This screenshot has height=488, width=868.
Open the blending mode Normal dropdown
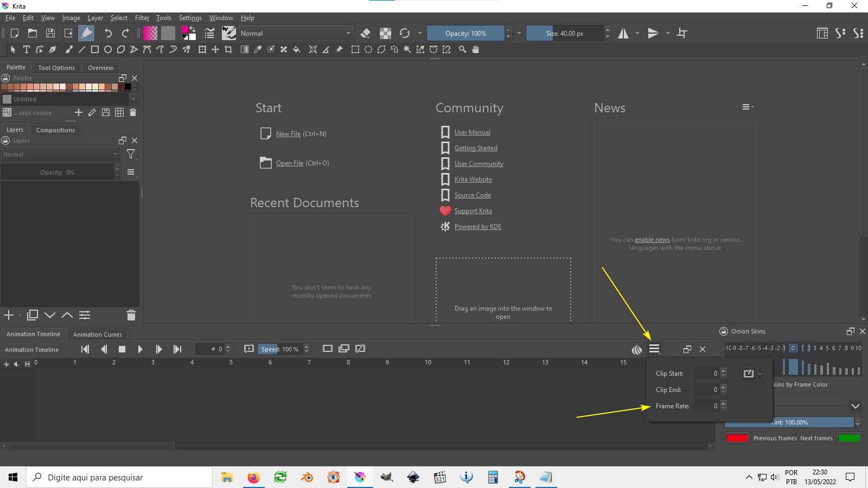[x=296, y=33]
